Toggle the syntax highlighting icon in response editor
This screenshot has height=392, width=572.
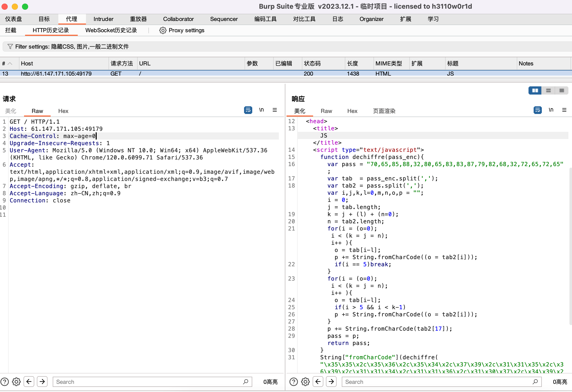click(537, 110)
